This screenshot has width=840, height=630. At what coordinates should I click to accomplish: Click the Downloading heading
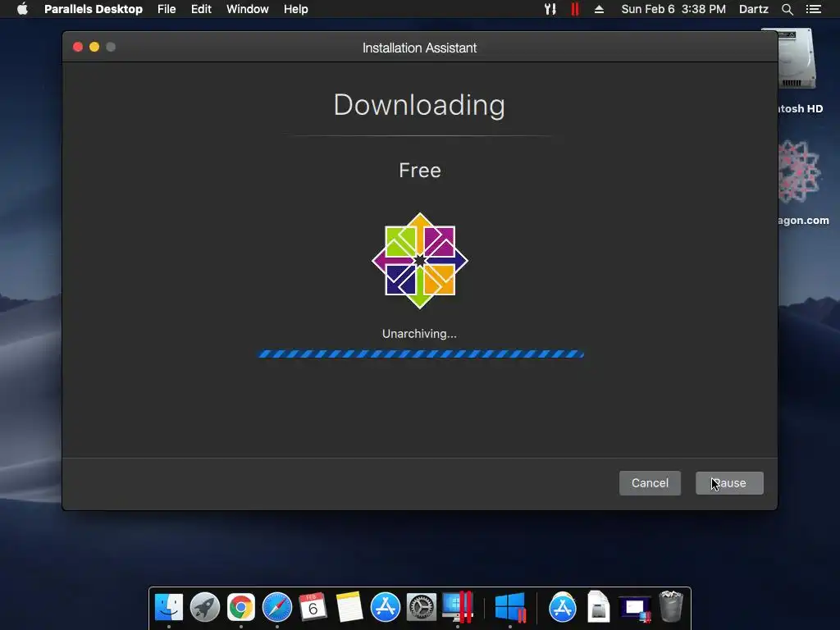pos(419,106)
